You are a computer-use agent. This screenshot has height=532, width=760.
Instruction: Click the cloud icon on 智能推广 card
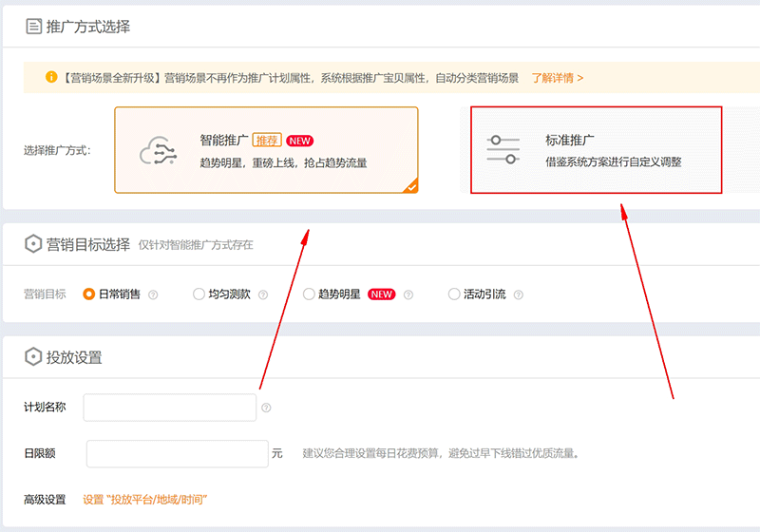[x=159, y=151]
